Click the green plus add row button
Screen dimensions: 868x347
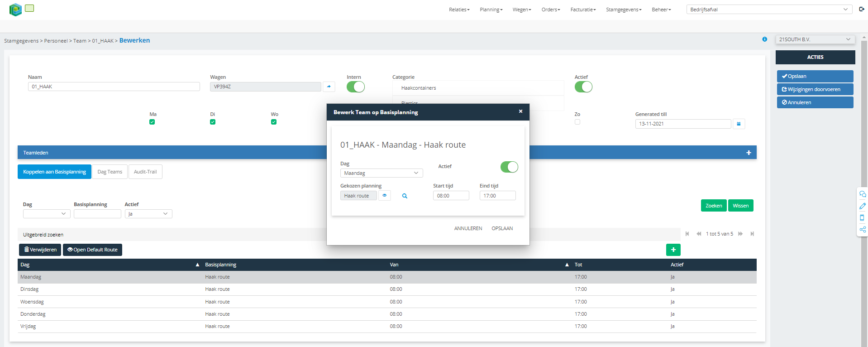[673, 250]
